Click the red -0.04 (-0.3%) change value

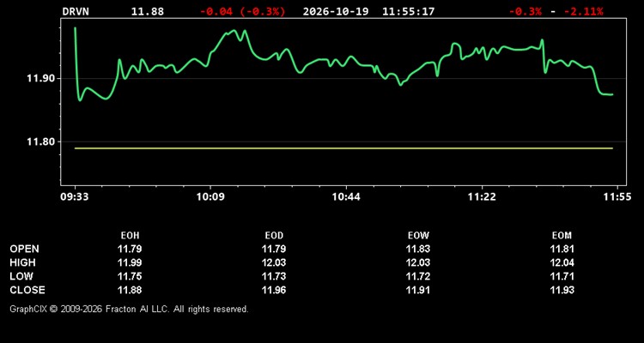[x=242, y=11]
